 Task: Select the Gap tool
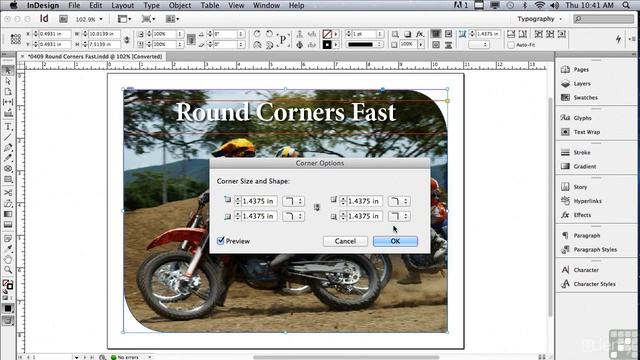coord(8,102)
